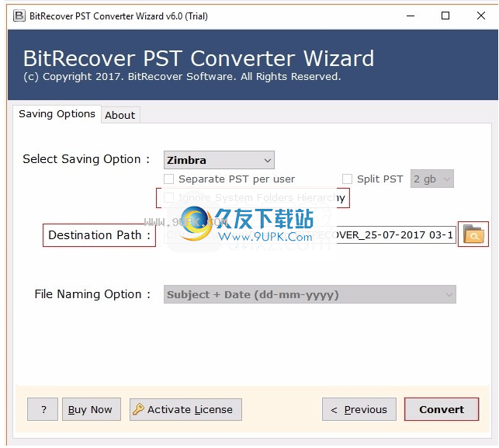Screen dimensions: 499x448
Task: Click the BitRecover app icon in title bar
Action: (19, 16)
